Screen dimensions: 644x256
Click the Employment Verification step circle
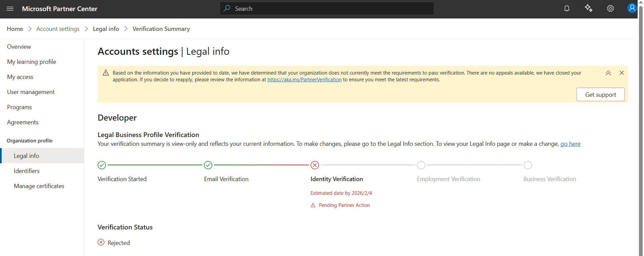pyautogui.click(x=421, y=165)
